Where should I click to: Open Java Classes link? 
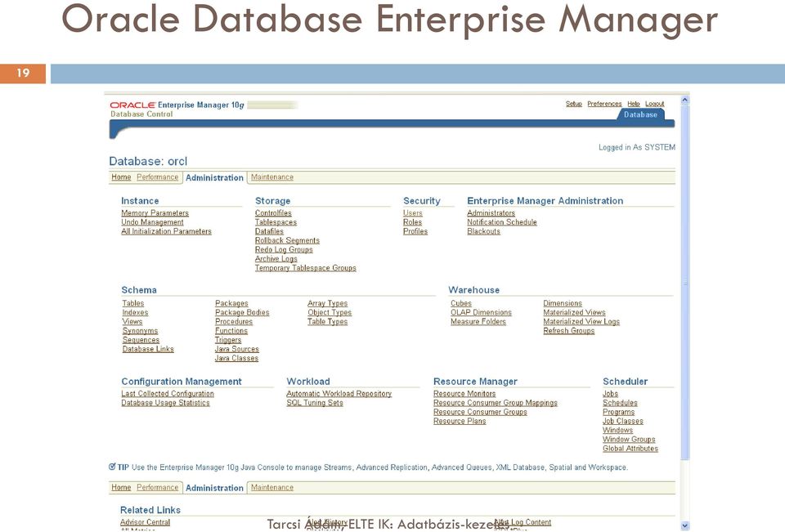tap(237, 358)
